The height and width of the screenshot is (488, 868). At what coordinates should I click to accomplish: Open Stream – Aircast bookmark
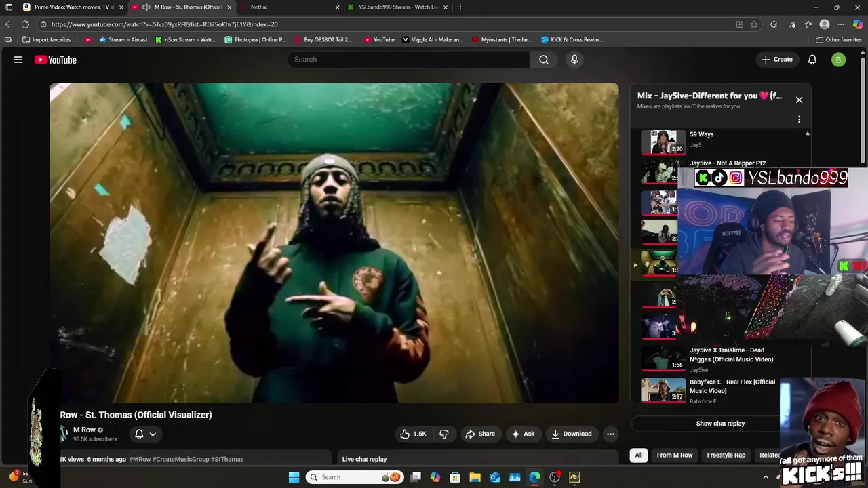(123, 39)
